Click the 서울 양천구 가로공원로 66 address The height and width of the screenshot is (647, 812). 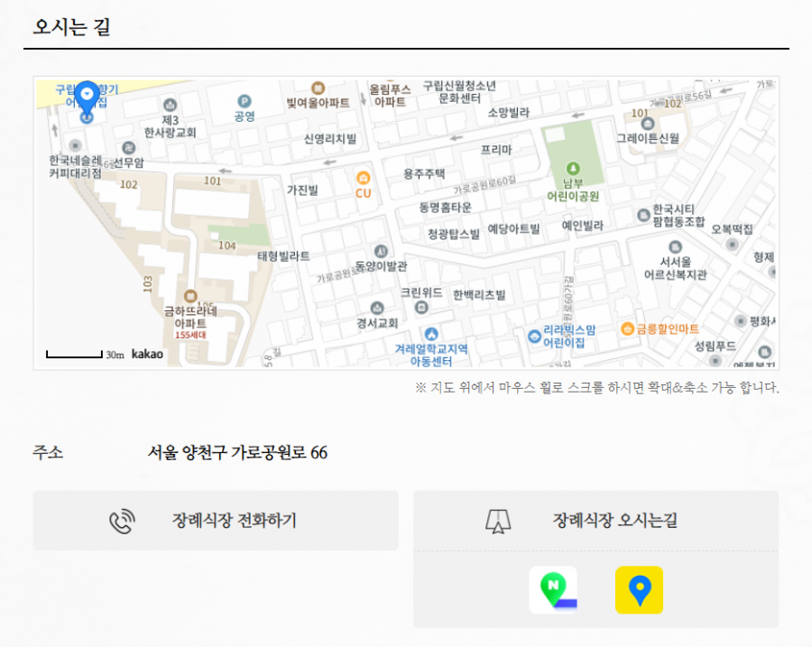(237, 453)
